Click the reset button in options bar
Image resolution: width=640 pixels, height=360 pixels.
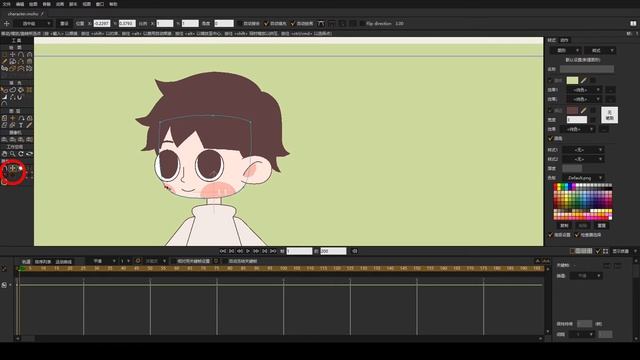click(64, 24)
